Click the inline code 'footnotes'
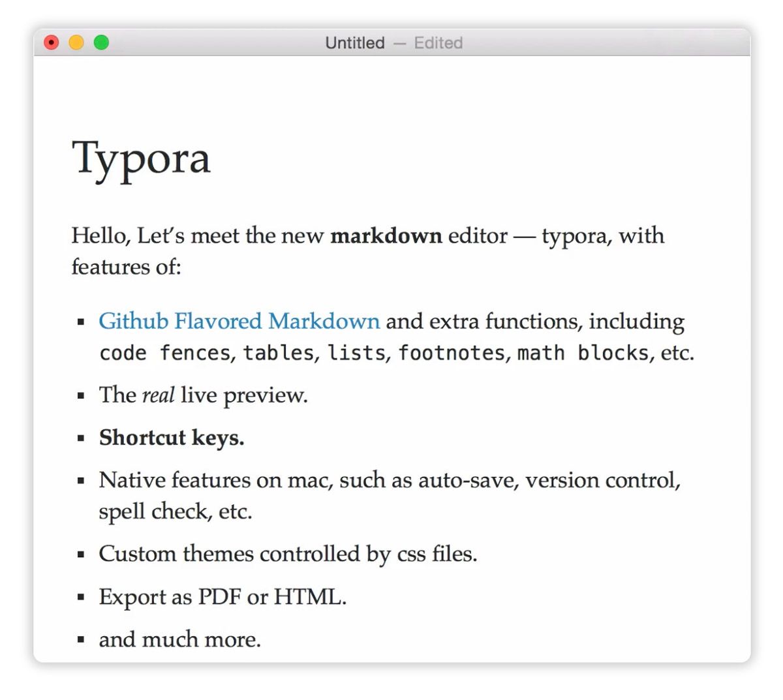This screenshot has width=783, height=700. pyautogui.click(x=452, y=353)
